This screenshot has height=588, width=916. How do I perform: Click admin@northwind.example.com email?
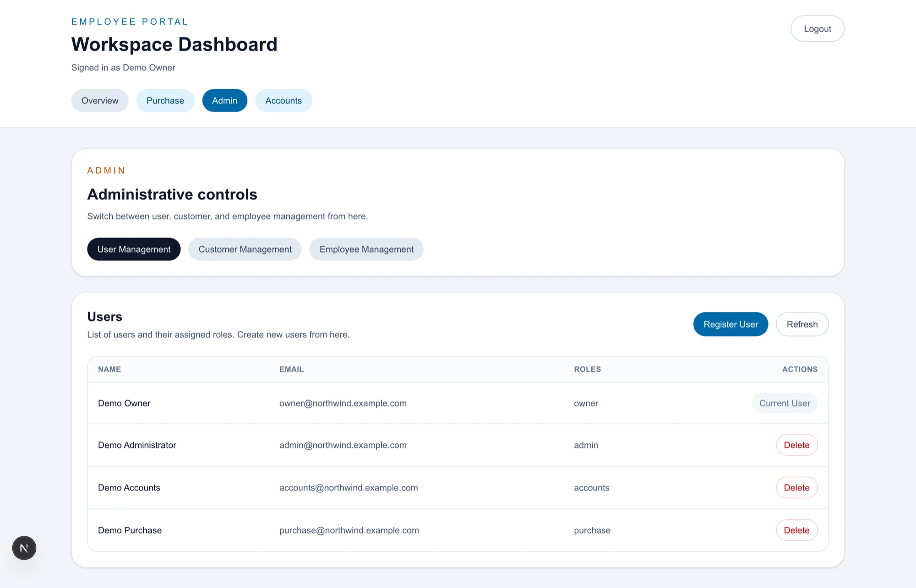343,445
